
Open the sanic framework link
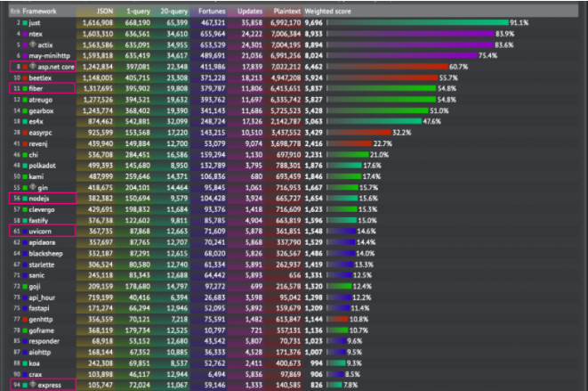coord(36,275)
